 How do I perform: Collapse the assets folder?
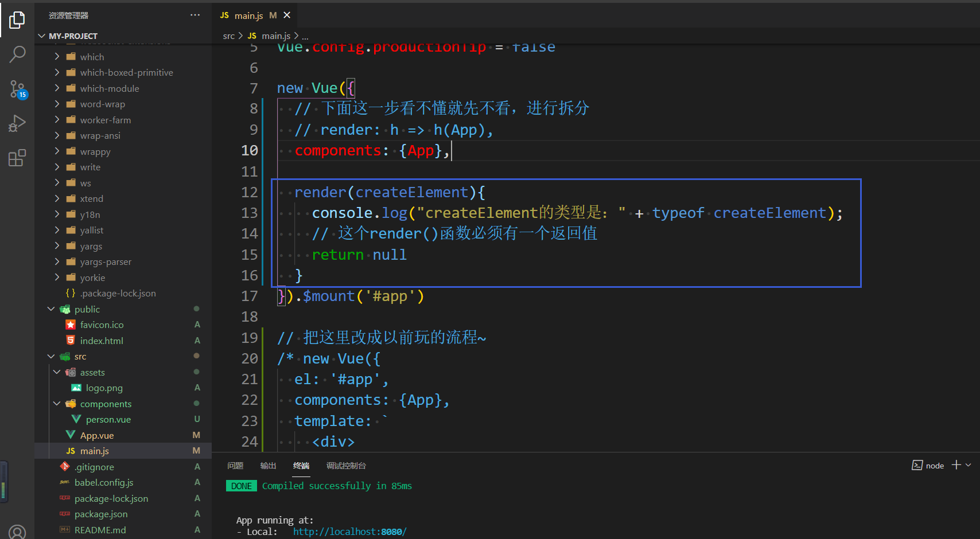[x=57, y=372]
